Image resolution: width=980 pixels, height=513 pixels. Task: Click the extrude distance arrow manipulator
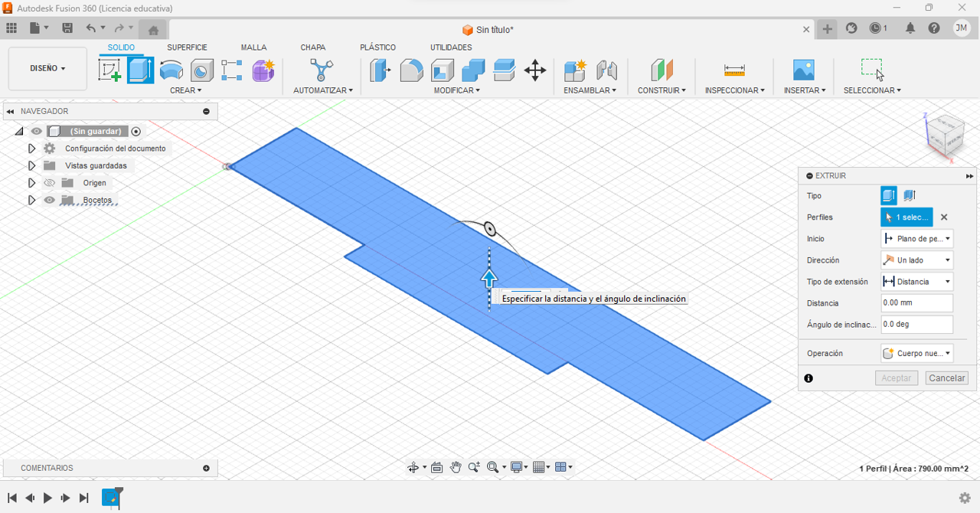coord(489,279)
